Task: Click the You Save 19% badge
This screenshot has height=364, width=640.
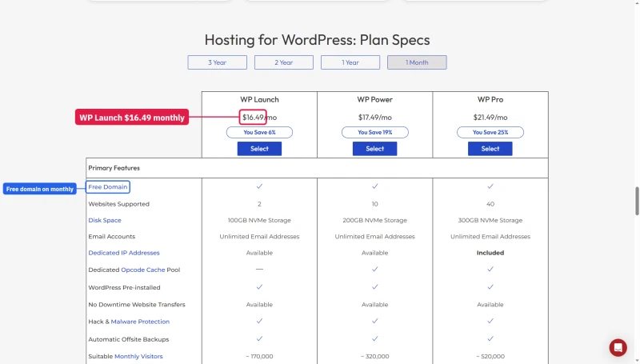Action: point(374,132)
